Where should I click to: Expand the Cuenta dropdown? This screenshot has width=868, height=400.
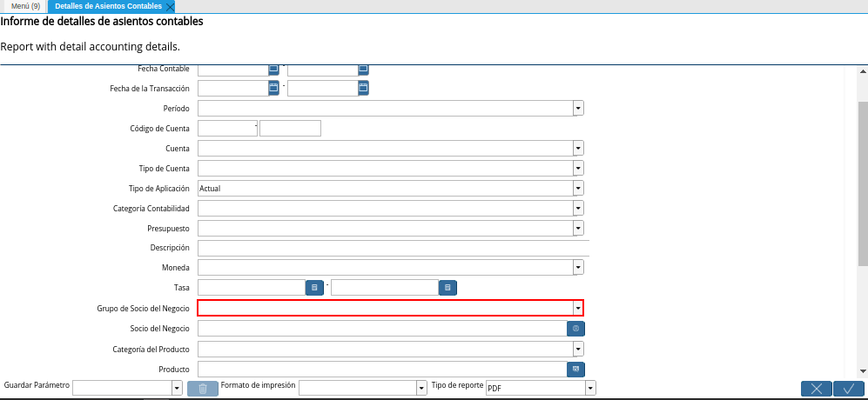[578, 149]
